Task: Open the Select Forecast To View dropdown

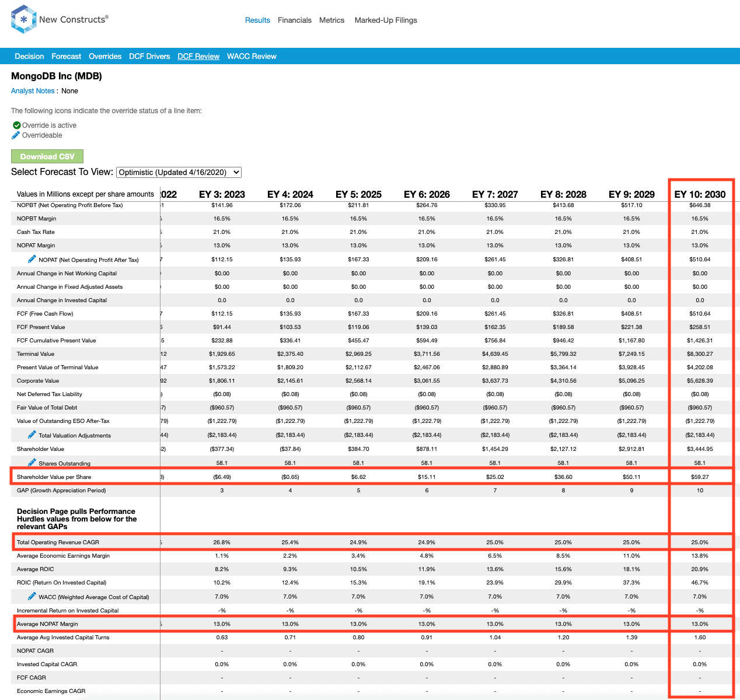Action: click(x=179, y=172)
